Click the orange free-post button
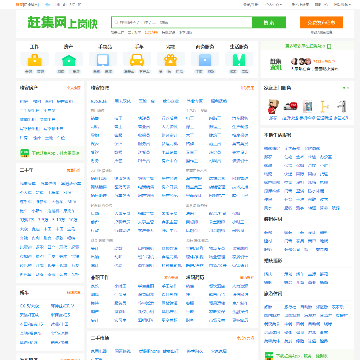Screen dimensions: 360x360 click(321, 22)
